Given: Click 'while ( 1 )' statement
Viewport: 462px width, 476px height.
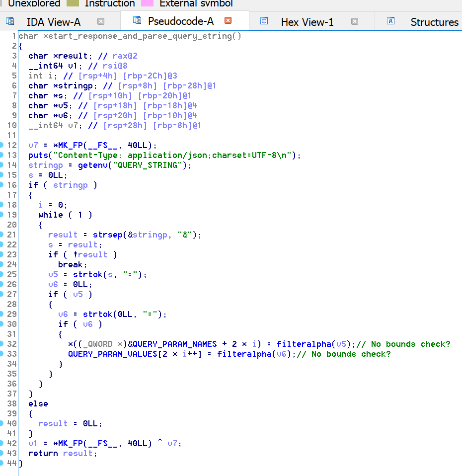Looking at the screenshot, I should 65,215.
